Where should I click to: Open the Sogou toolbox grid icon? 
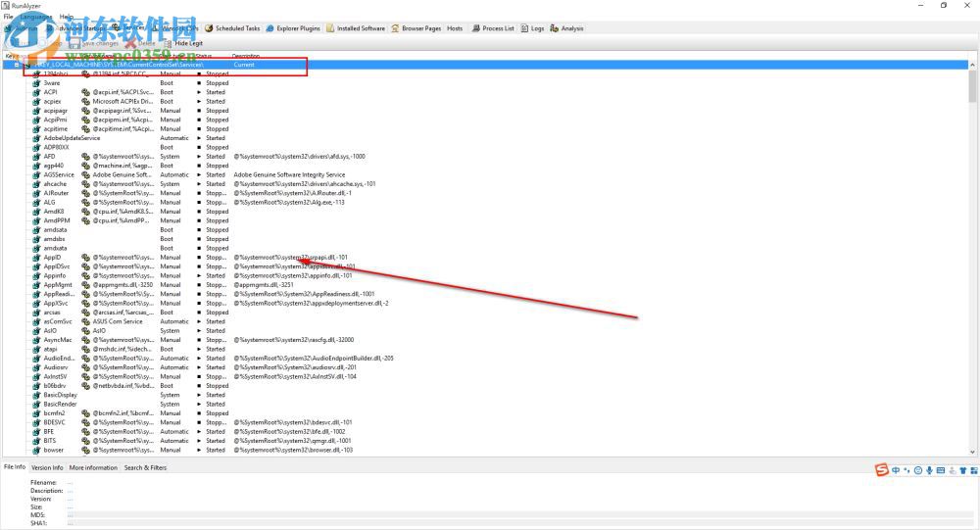pos(974,470)
